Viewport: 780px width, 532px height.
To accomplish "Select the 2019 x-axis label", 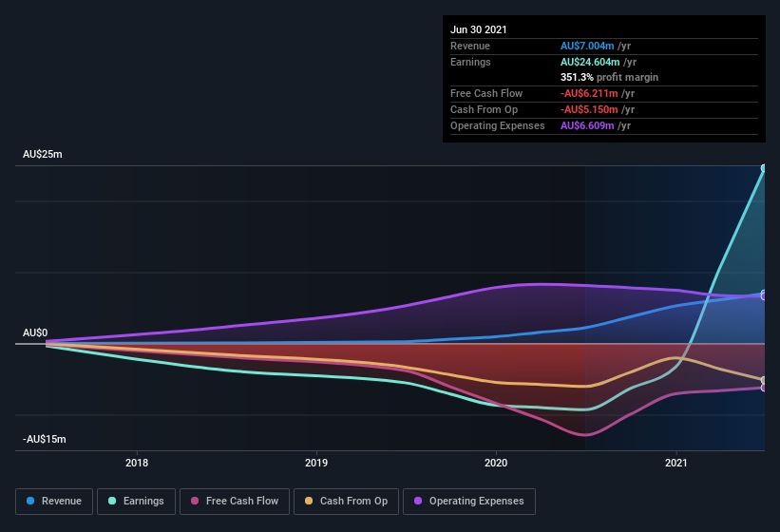I will (x=316, y=463).
